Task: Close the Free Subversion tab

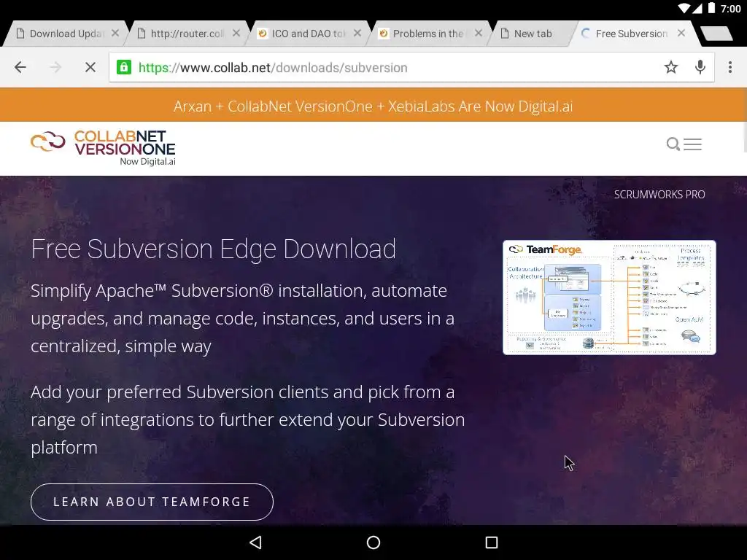Action: point(681,34)
